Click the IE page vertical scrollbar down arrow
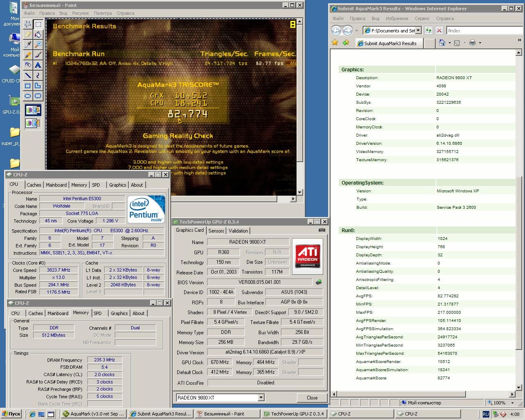 click(x=518, y=387)
